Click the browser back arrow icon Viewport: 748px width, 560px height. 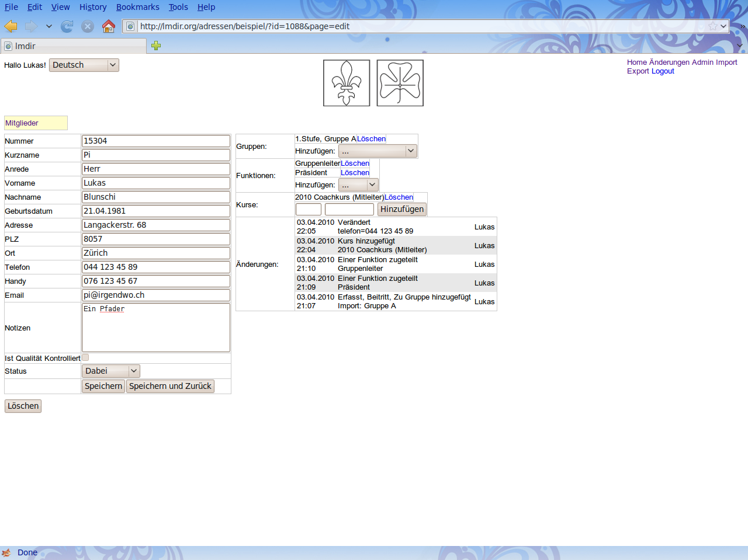pos(11,26)
